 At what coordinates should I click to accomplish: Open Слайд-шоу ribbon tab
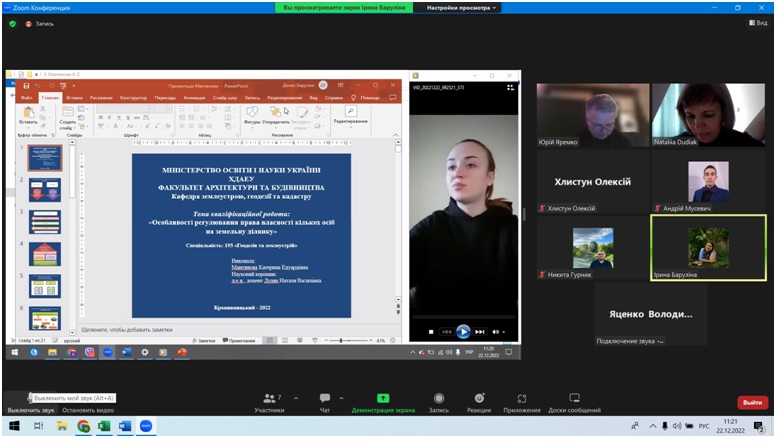click(225, 98)
